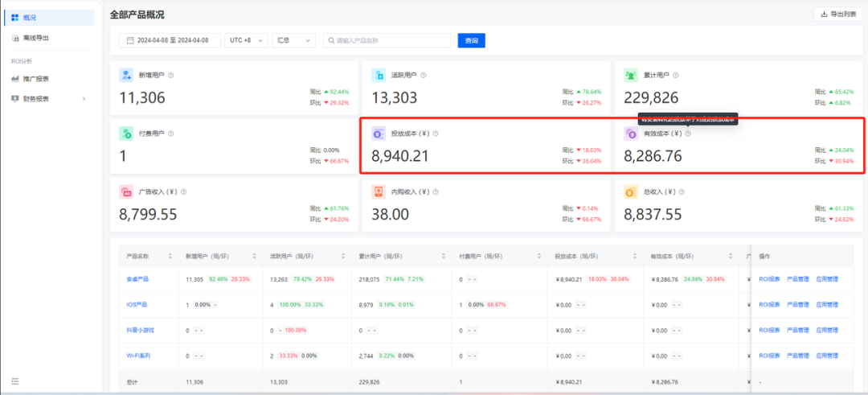The image size is (868, 395).
Task: Click the 概况 sidebar grid icon
Action: (15, 18)
